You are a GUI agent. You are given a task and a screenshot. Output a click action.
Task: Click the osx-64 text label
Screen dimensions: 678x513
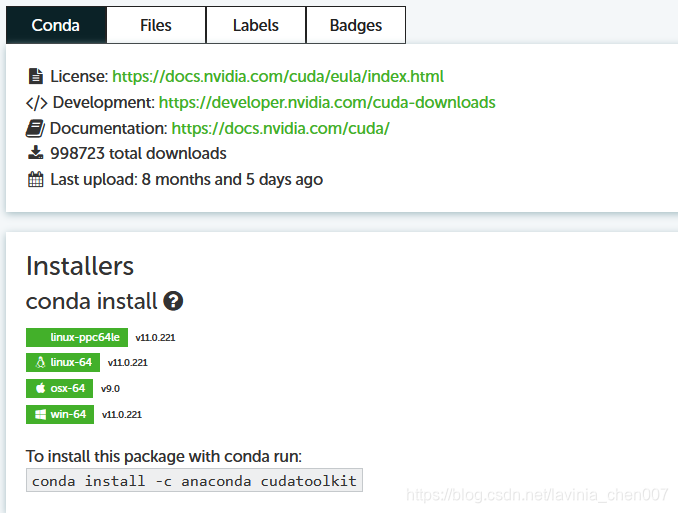click(67, 388)
